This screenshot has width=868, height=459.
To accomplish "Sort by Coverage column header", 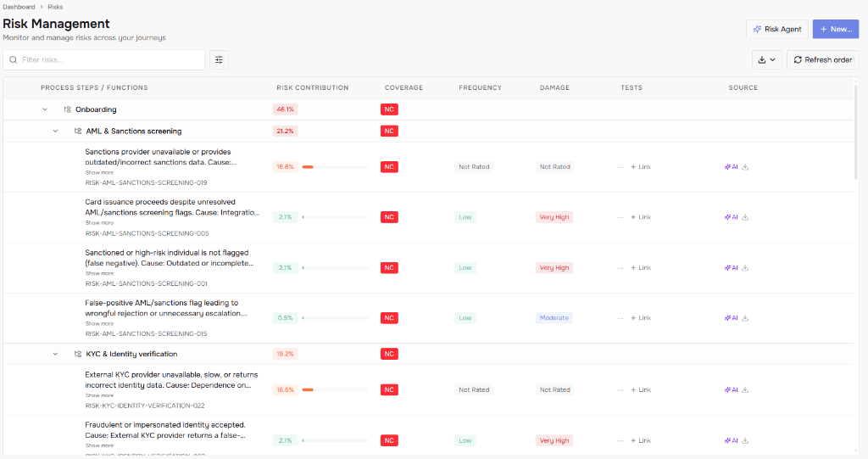I will 403,87.
